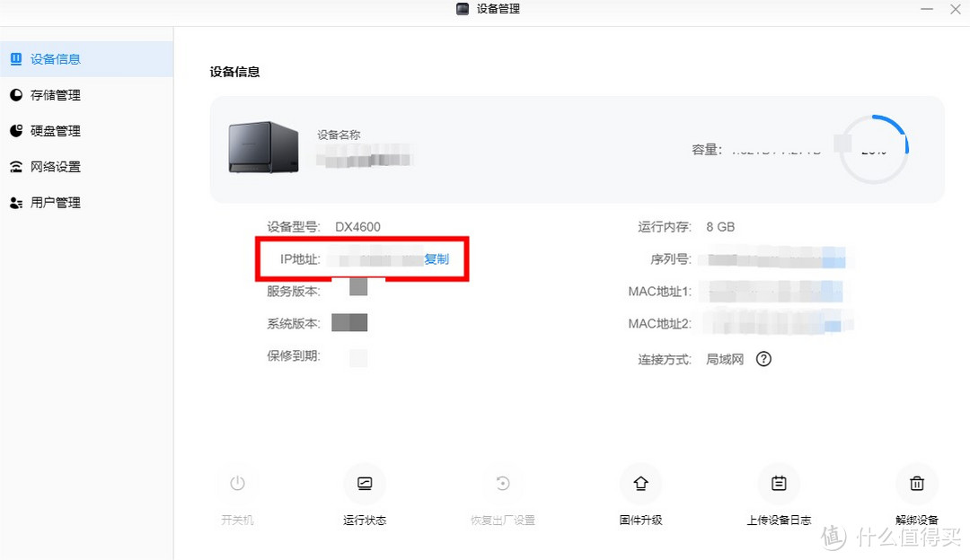970x560 pixels.
Task: Click the 开关机 power icon
Action: tap(237, 484)
